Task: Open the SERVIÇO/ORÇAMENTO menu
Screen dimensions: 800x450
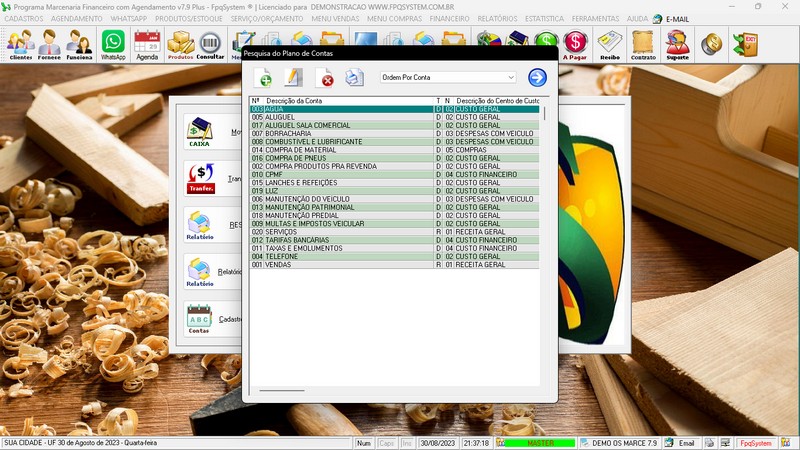Action: [x=266, y=18]
